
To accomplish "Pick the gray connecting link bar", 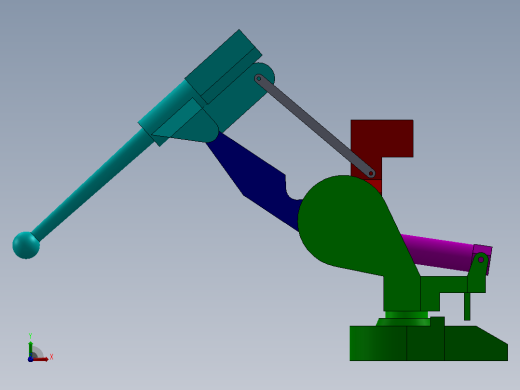I will [x=315, y=126].
